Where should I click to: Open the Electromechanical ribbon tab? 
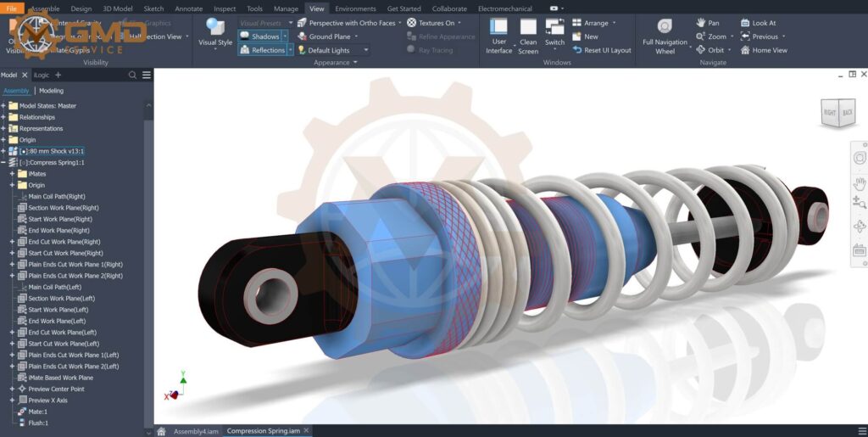point(505,8)
